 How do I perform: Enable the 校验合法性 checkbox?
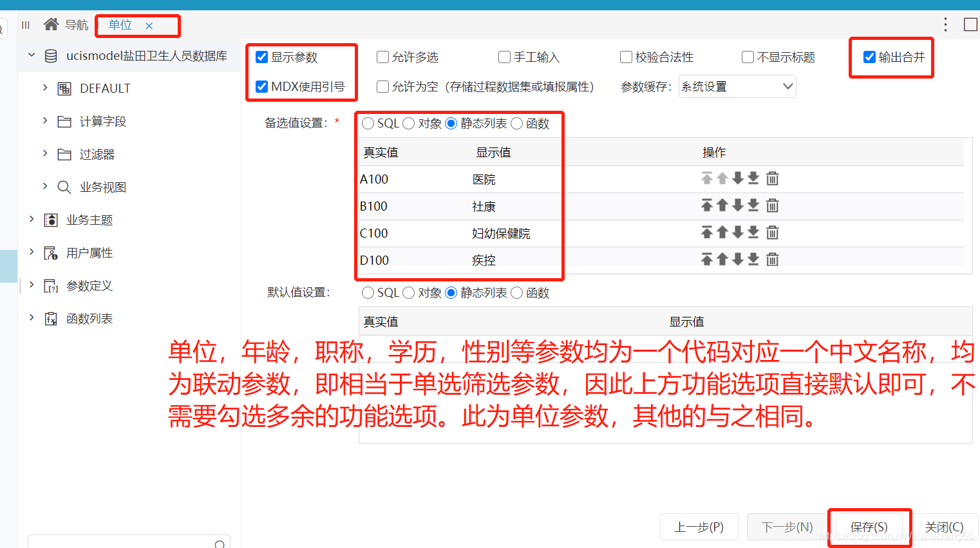(x=626, y=57)
